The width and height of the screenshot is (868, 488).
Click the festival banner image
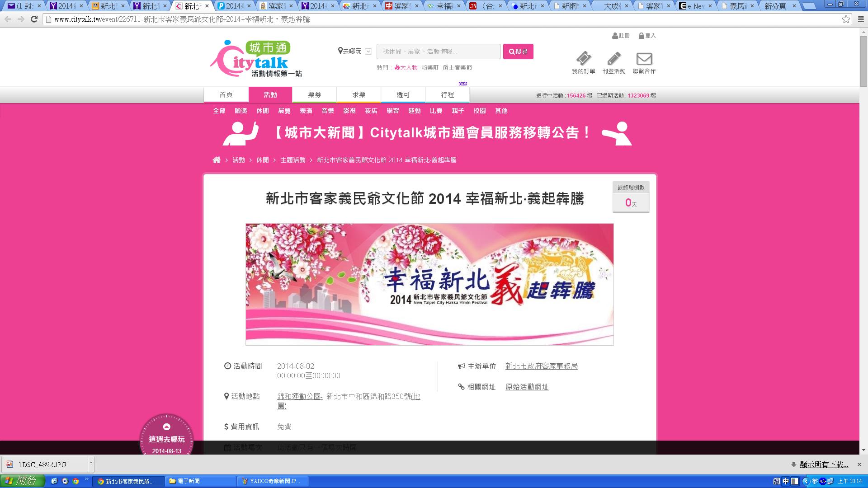pos(429,284)
